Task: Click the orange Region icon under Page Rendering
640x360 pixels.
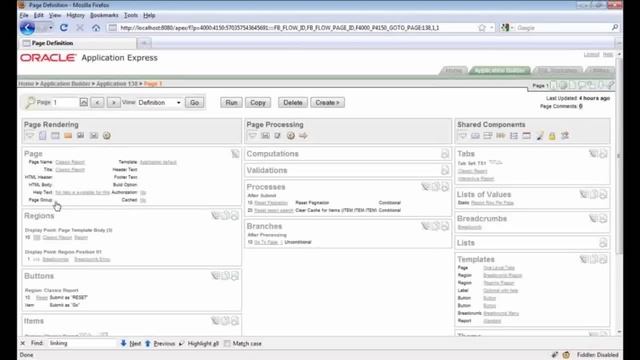Action: pyautogui.click(x=68, y=136)
